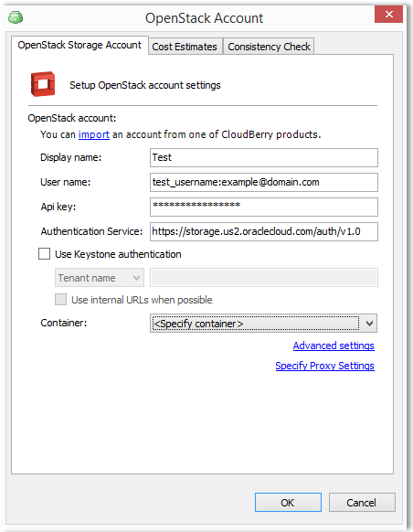
Task: Open the import account link
Action: (94, 134)
